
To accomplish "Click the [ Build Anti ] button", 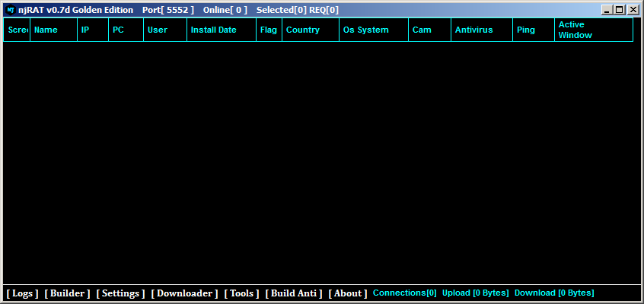I will (294, 293).
